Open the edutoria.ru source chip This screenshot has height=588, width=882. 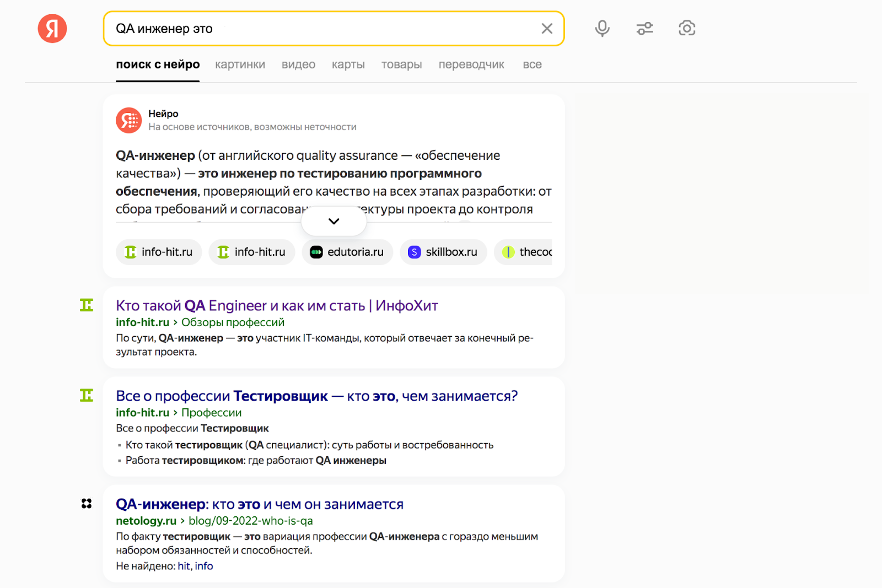[347, 252]
